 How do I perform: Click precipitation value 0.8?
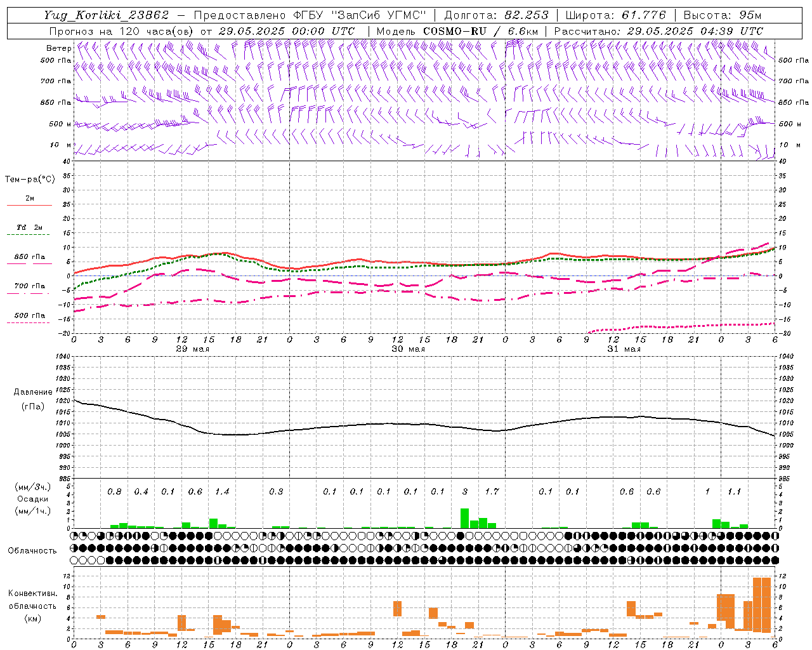114,492
